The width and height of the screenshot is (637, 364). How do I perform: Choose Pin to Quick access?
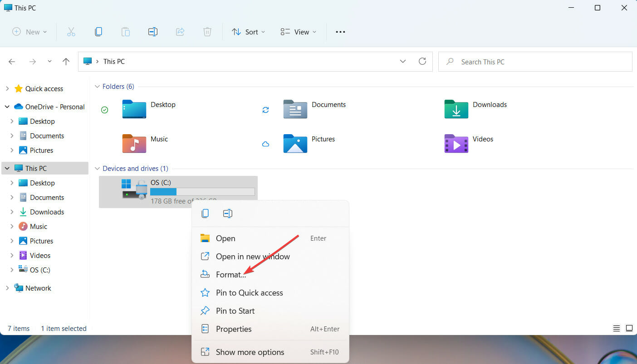[270, 292]
